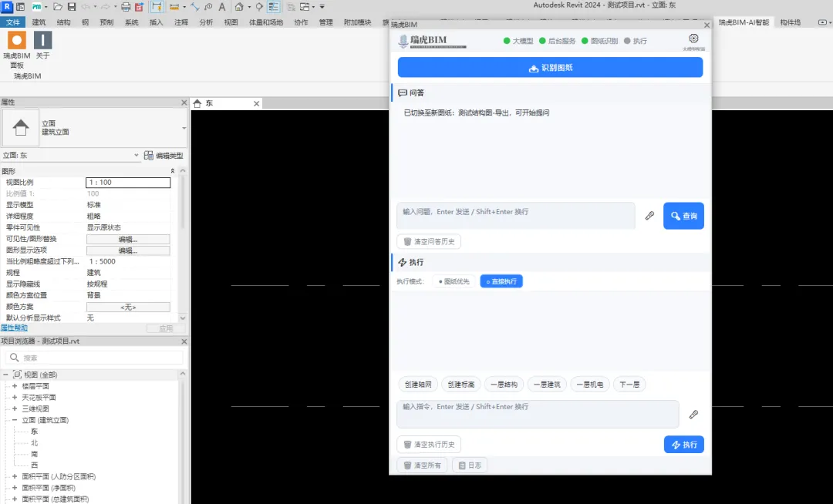Click the 日志 log button
This screenshot has width=833, height=504.
(x=470, y=465)
